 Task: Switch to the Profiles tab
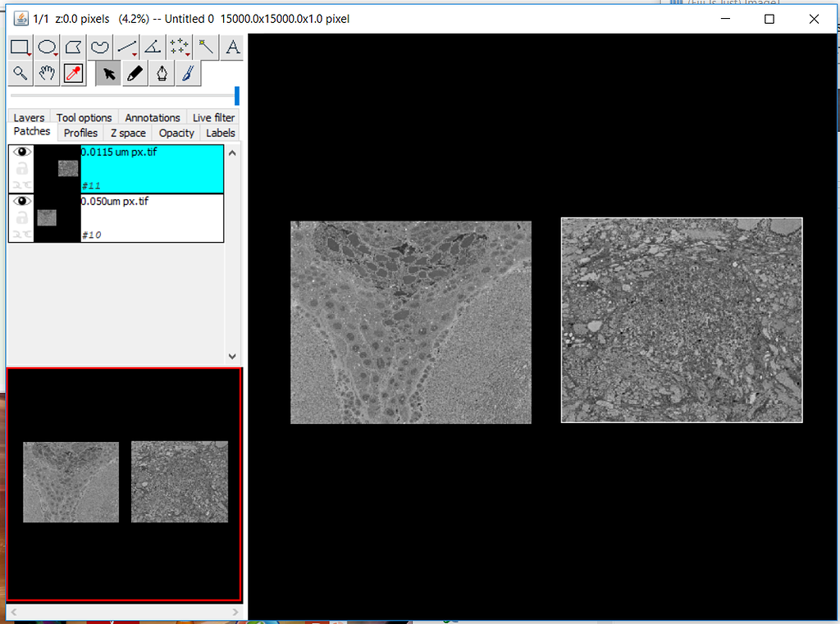pyautogui.click(x=80, y=132)
